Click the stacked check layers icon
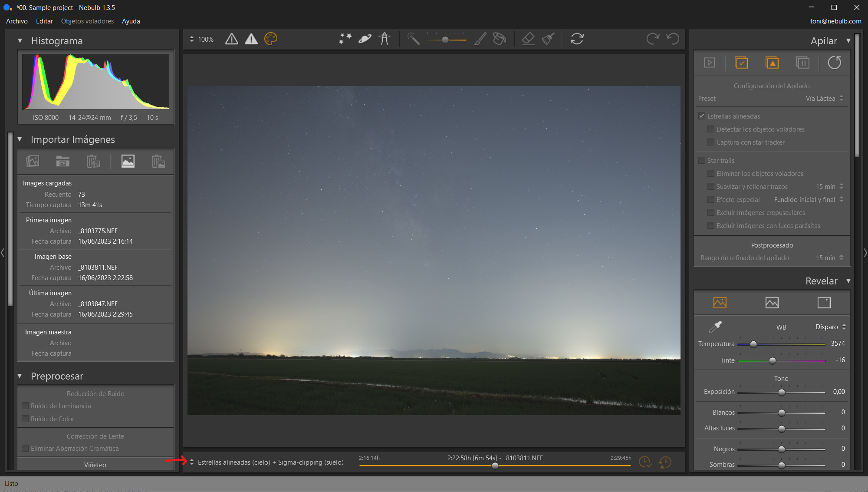Screen dimensions: 868x492 (x=741, y=63)
